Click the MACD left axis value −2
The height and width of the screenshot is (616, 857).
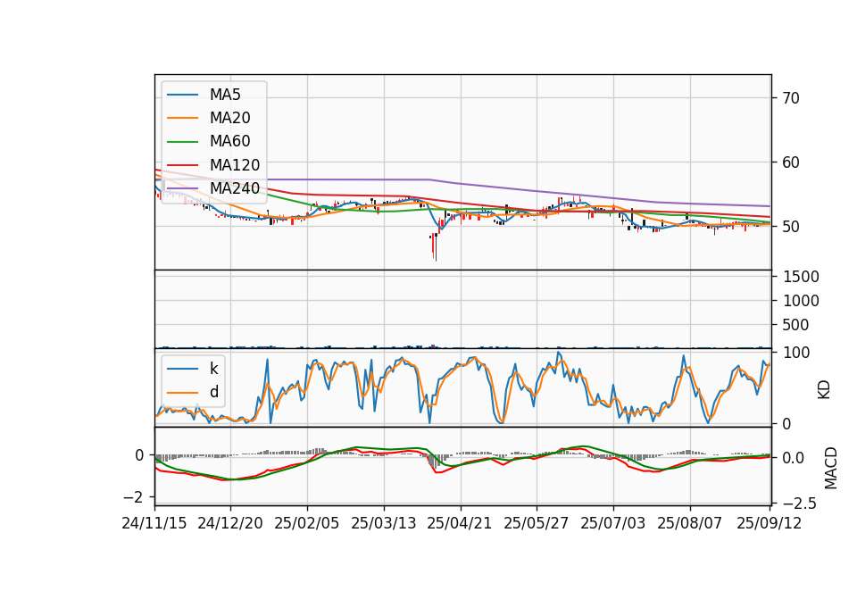134,497
